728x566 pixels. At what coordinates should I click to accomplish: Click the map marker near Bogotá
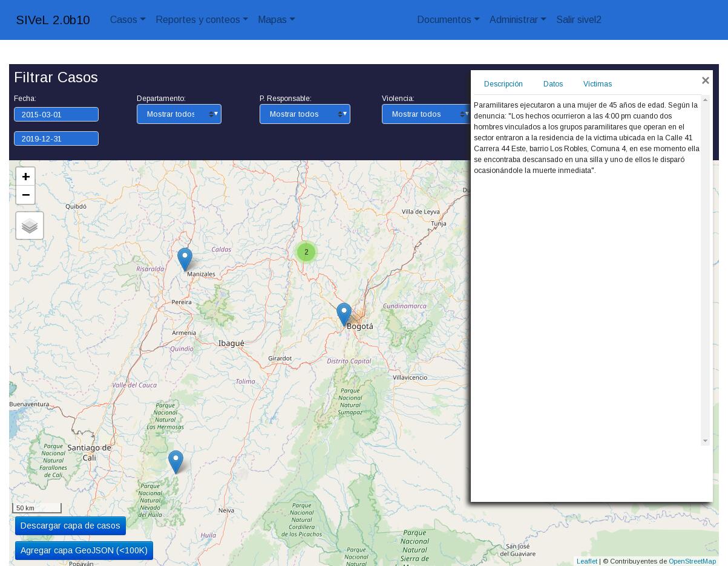344,314
